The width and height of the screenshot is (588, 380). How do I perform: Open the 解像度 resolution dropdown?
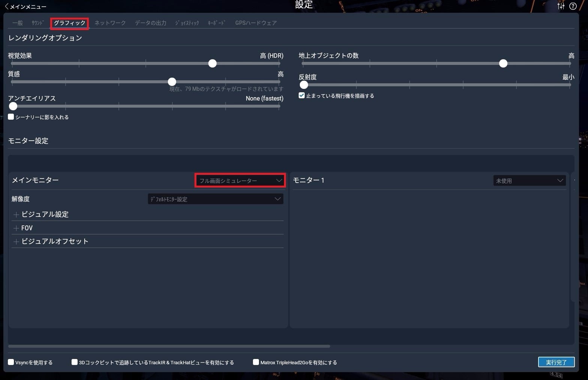215,199
